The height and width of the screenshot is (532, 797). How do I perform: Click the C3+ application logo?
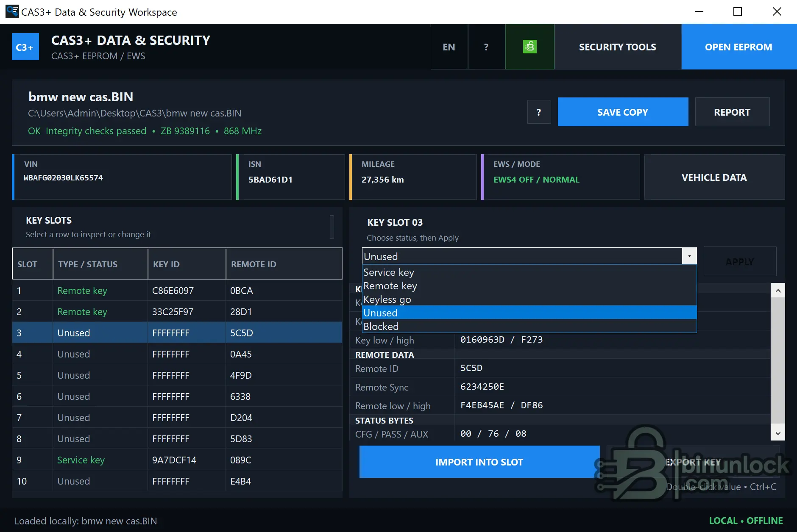coord(25,47)
